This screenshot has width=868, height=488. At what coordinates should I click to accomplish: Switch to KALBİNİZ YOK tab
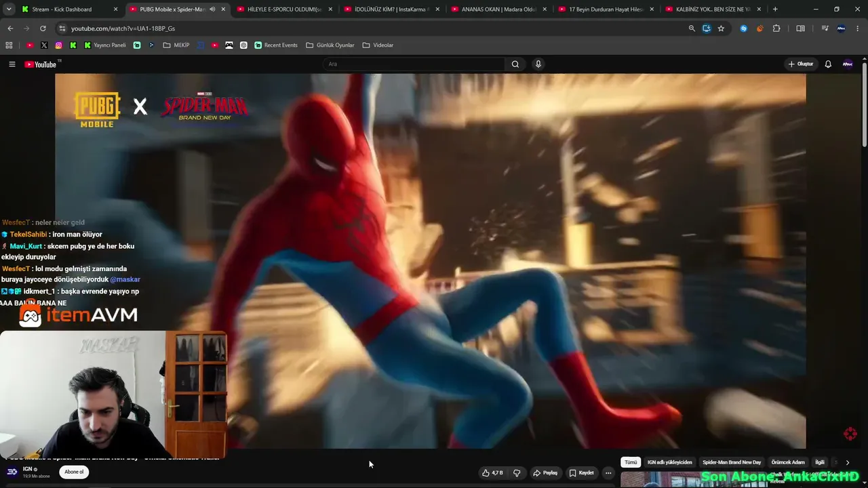[713, 9]
